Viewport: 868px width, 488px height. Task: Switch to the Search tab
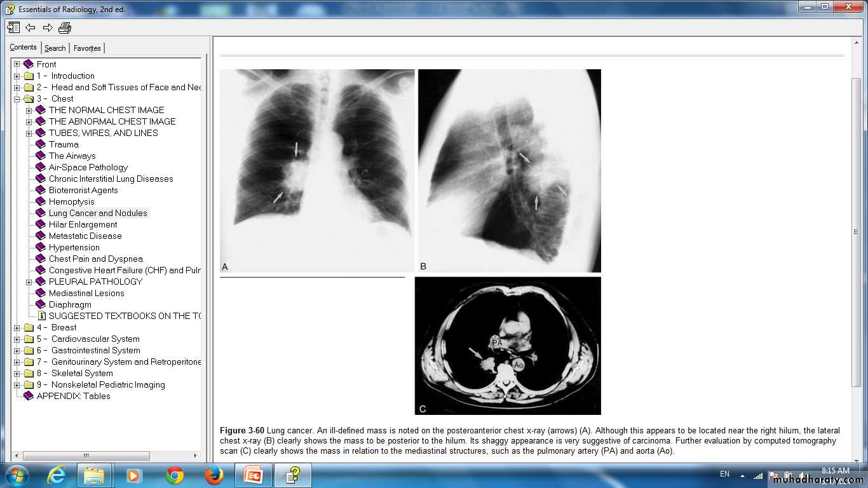[55, 48]
